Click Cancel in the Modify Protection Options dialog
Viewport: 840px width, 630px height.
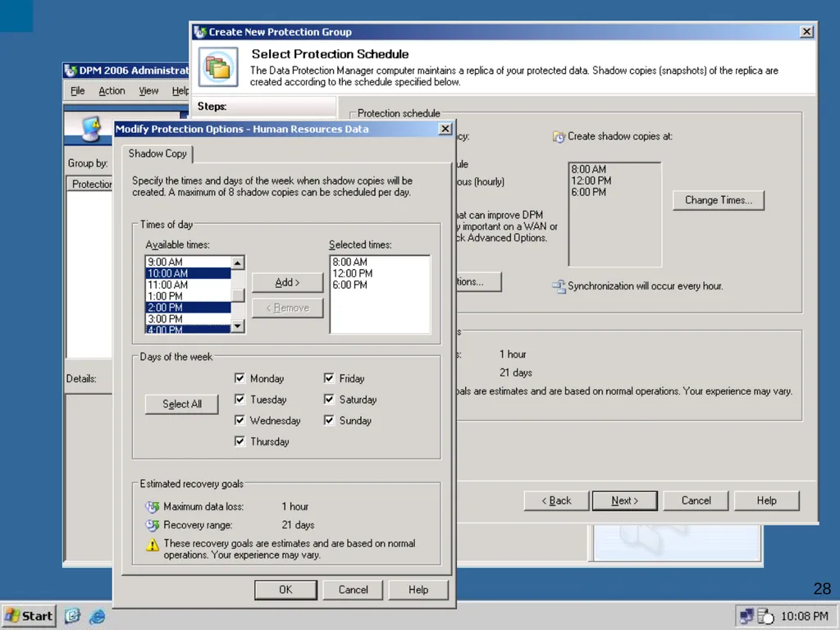tap(353, 590)
